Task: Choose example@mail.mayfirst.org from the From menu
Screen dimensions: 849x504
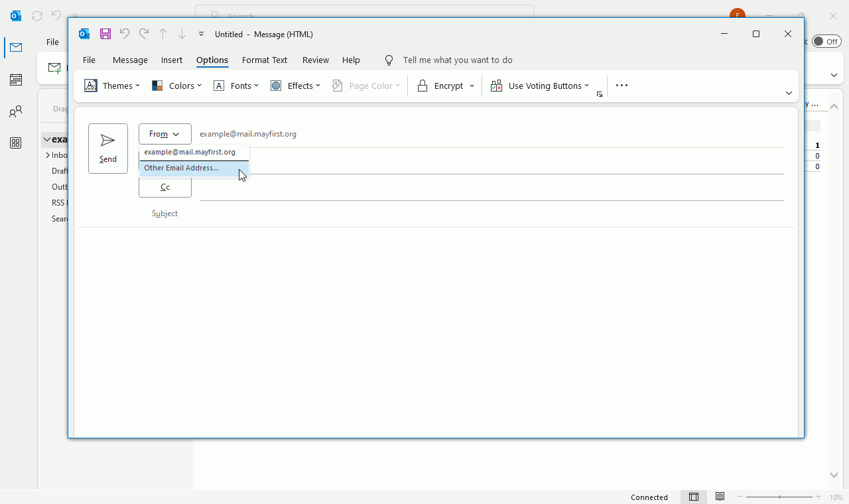Action: click(194, 152)
